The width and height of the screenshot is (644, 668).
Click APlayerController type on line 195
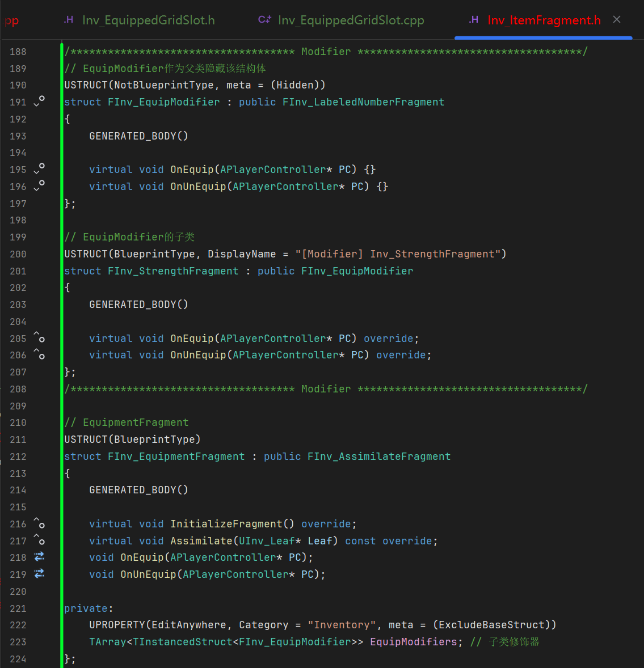point(273,169)
